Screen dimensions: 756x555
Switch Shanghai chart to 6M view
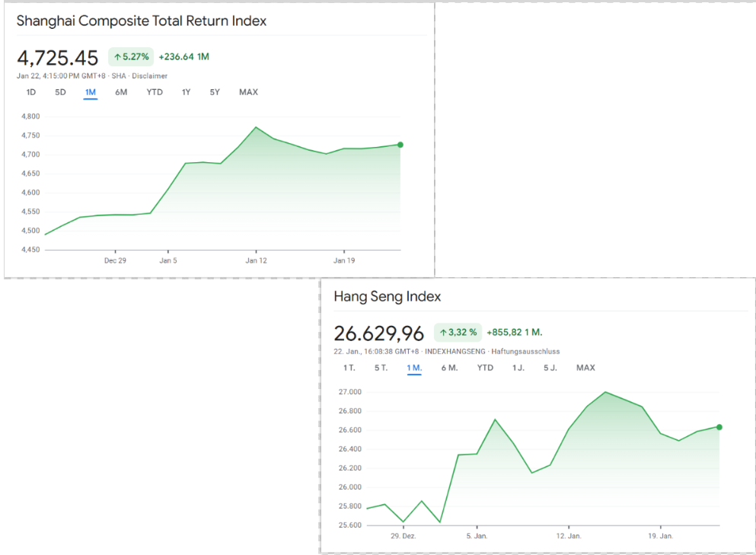pos(121,92)
